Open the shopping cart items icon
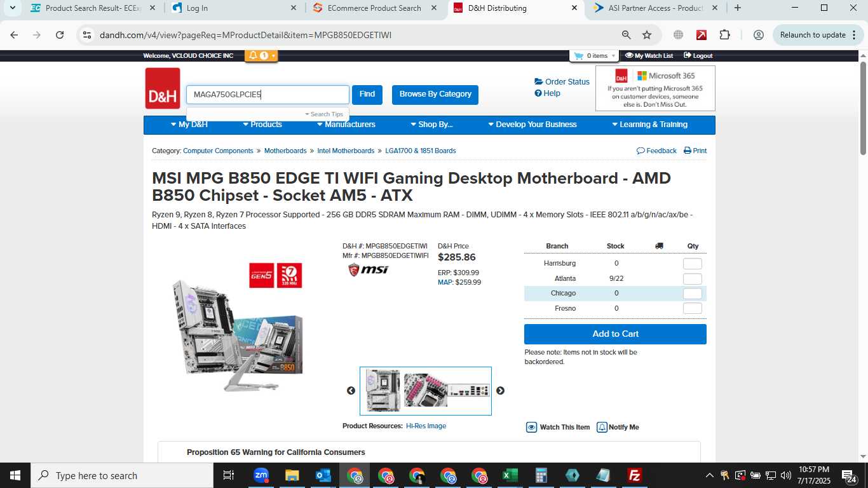868x488 pixels. point(578,56)
